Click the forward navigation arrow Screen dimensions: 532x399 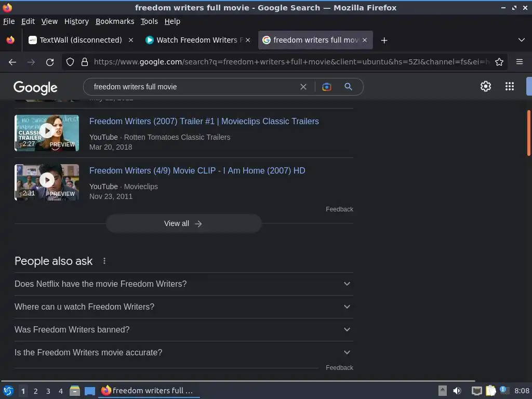tap(31, 62)
